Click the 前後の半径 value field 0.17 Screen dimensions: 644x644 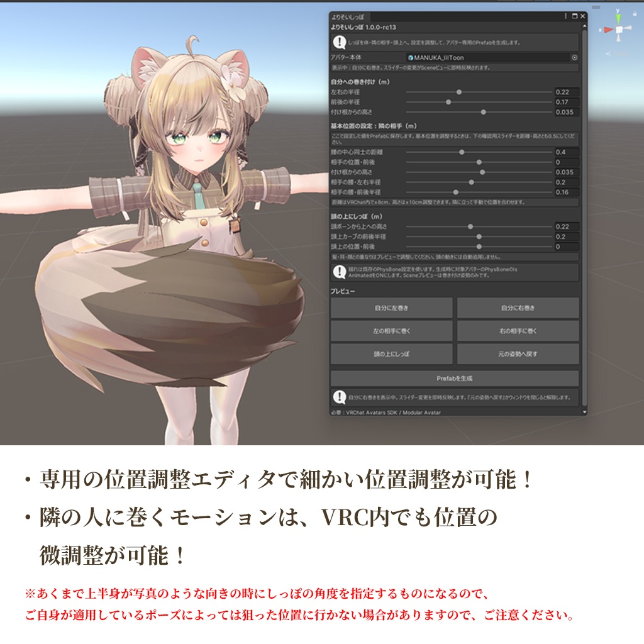(x=567, y=102)
